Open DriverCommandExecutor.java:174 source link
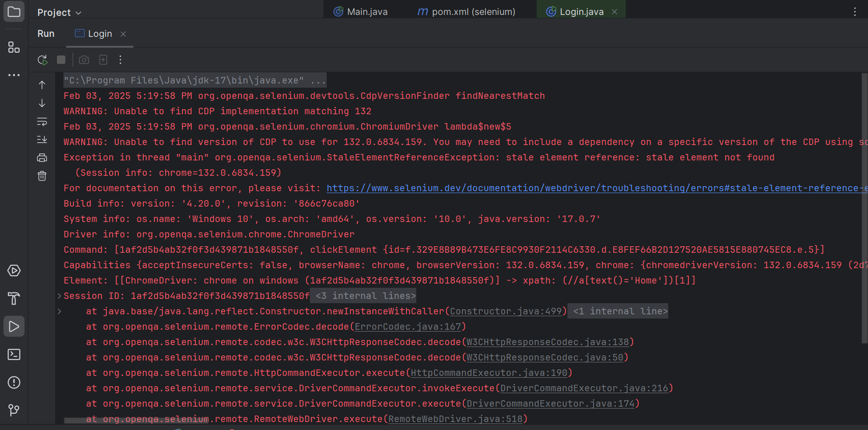 pos(551,403)
